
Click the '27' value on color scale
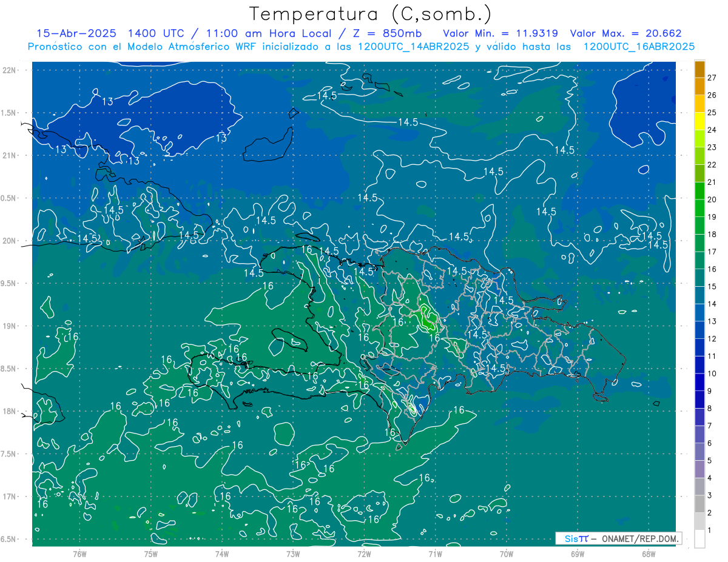pyautogui.click(x=712, y=78)
